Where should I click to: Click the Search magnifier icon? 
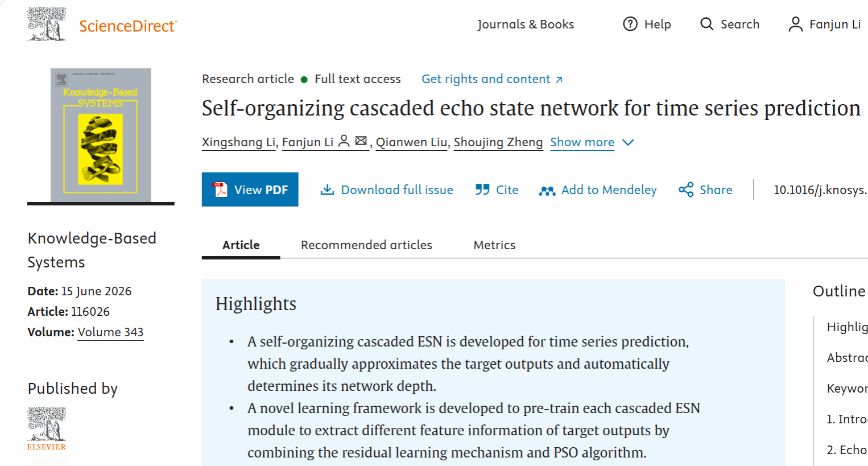tap(706, 24)
